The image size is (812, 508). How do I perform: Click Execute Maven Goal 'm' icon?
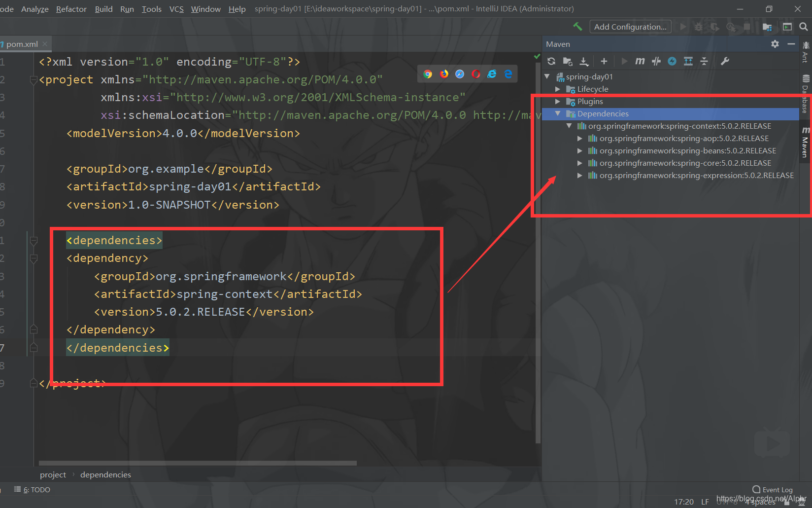click(640, 61)
